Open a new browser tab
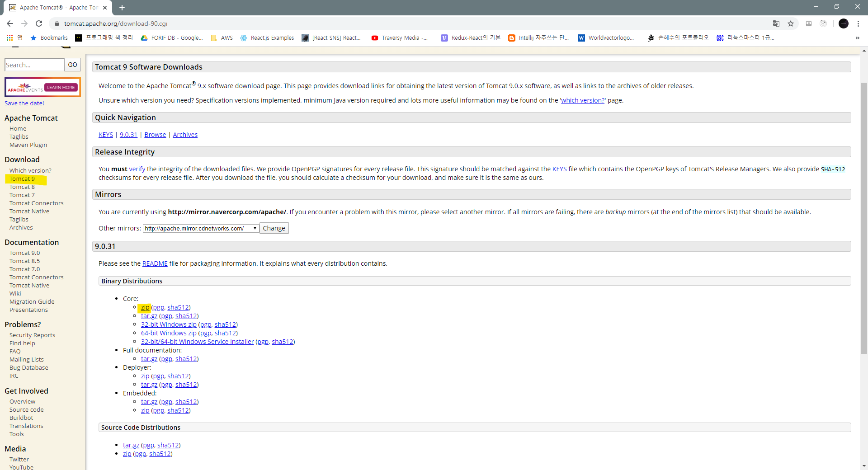The height and width of the screenshot is (470, 868). (122, 8)
